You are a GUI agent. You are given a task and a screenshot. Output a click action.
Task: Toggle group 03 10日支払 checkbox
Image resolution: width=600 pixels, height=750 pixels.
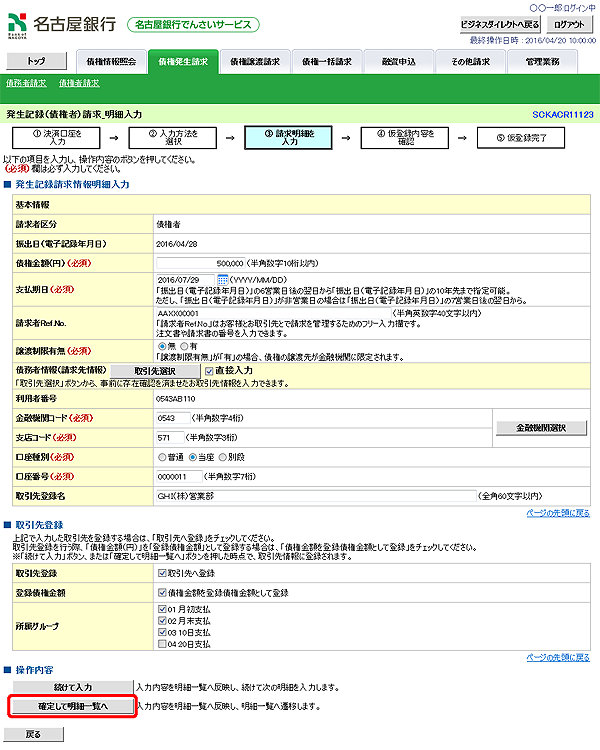(162, 632)
